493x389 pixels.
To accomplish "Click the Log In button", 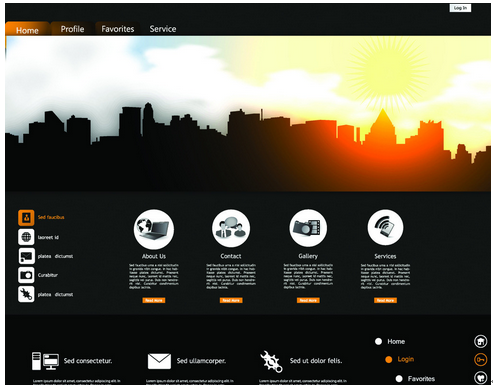I will [x=460, y=8].
